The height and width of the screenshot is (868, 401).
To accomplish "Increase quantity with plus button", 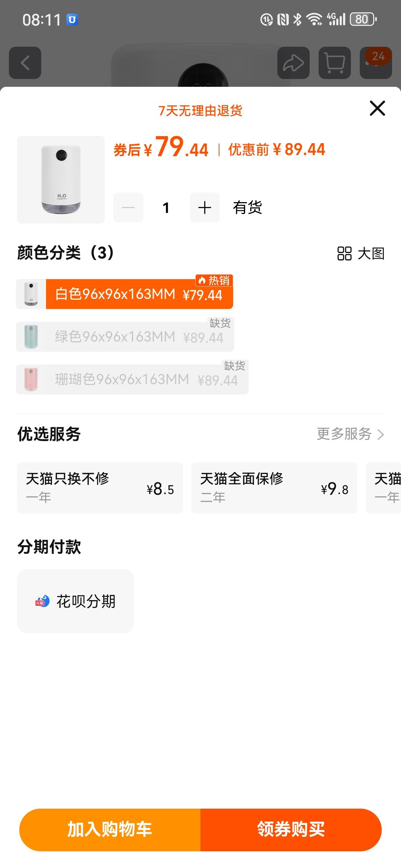I will click(205, 207).
